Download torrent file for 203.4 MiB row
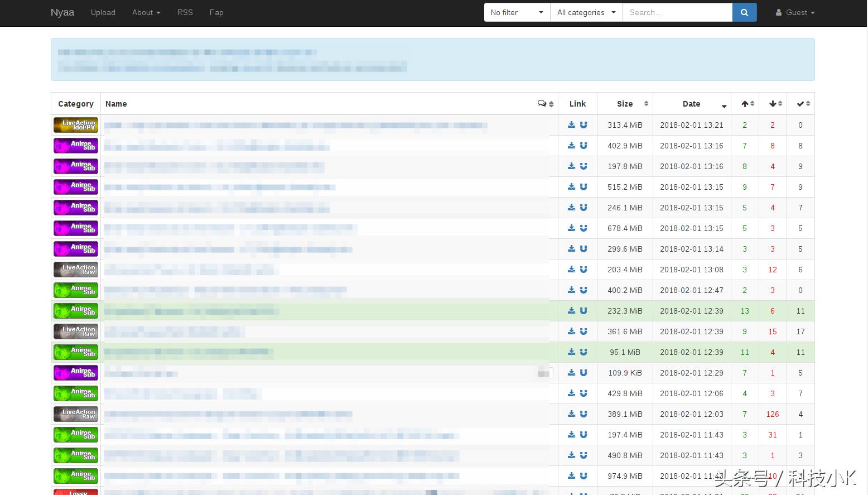 coord(572,270)
